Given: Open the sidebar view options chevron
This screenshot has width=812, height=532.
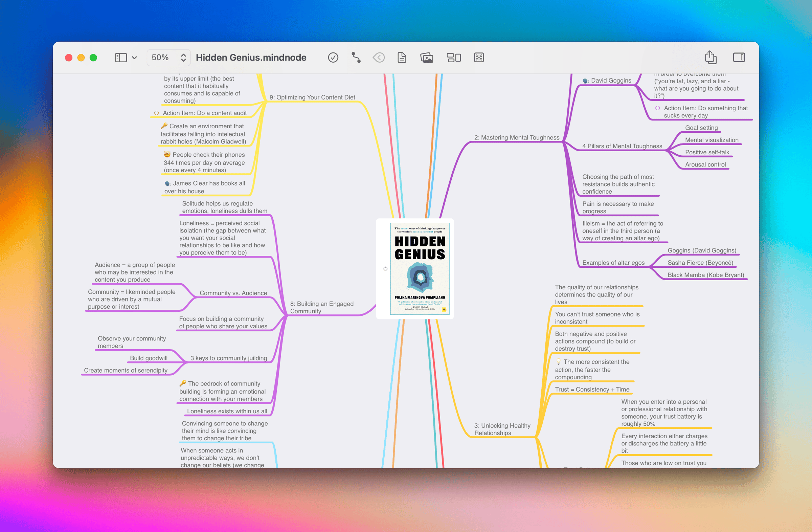Looking at the screenshot, I should 134,58.
